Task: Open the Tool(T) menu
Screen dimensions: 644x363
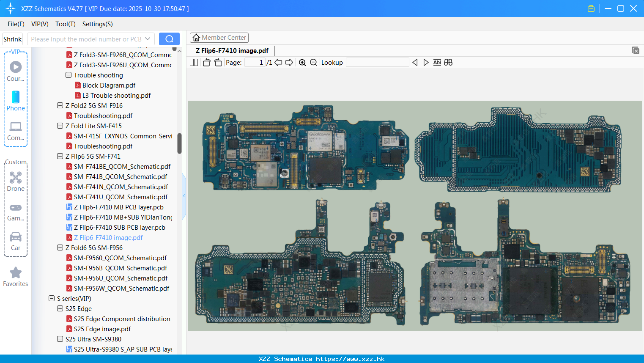Action: (x=66, y=24)
